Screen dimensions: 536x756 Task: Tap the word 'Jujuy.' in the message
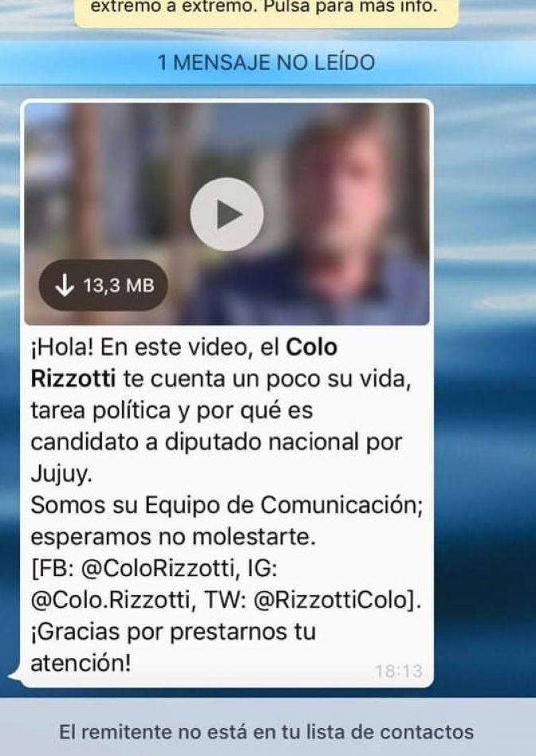click(x=61, y=474)
